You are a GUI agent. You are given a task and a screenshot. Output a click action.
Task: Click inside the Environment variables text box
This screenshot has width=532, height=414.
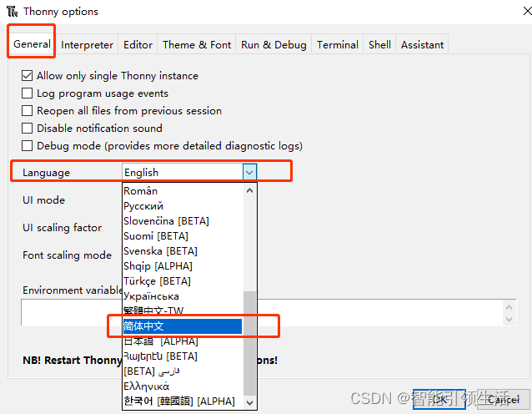[x=262, y=312]
